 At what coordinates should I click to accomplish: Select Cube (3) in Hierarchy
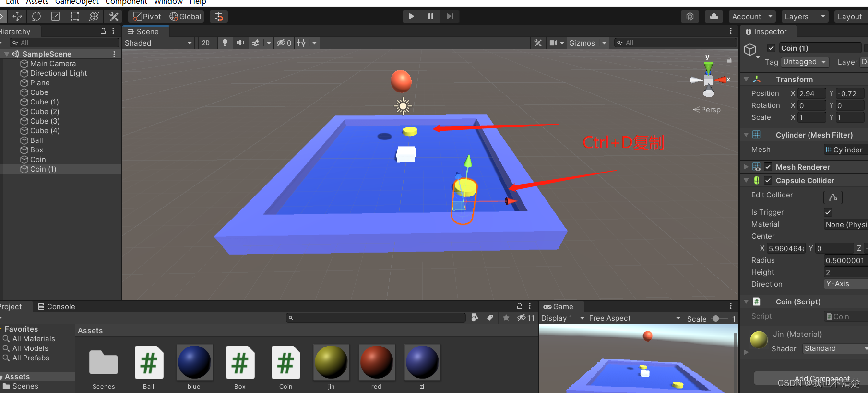[x=45, y=121]
